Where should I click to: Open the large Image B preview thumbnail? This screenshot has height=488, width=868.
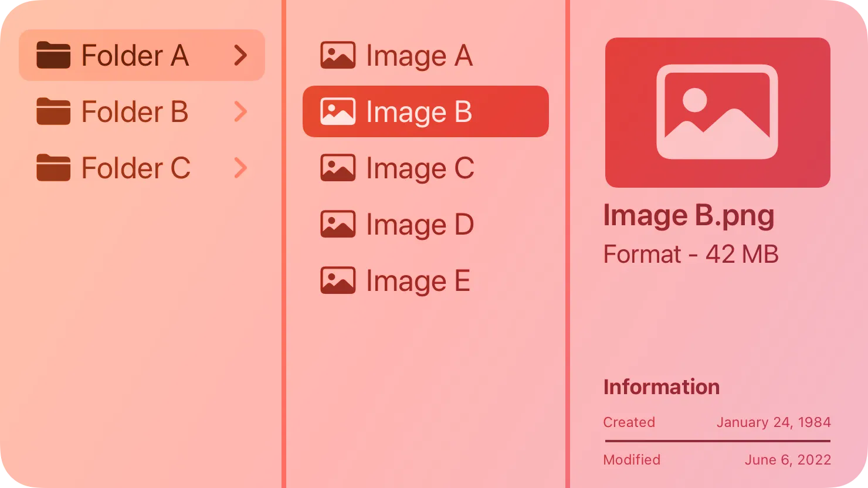pos(717,113)
